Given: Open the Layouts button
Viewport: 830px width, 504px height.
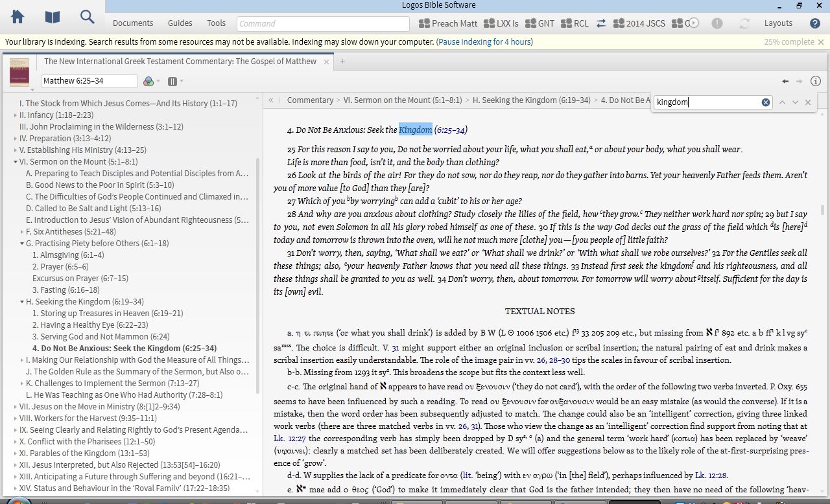Looking at the screenshot, I should (778, 23).
